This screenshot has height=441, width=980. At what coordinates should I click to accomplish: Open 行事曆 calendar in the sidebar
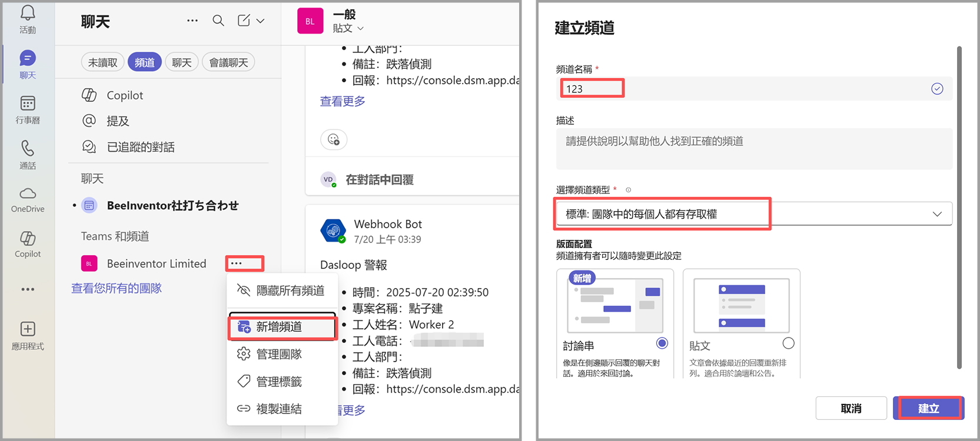tap(28, 104)
